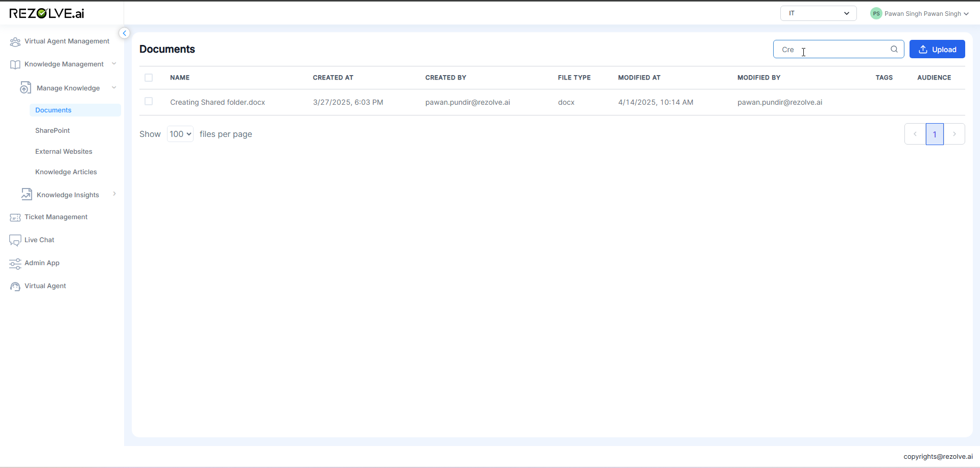
Task: Click the Knowledge Insights chart icon
Action: pos(27,194)
